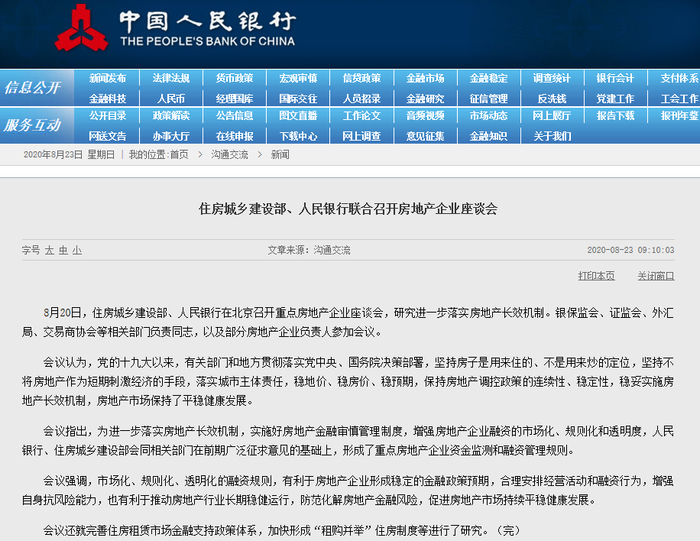Screen dimensions: 700x541
Task: Click 沟通交流 breadcrumb link
Action: tap(228, 155)
